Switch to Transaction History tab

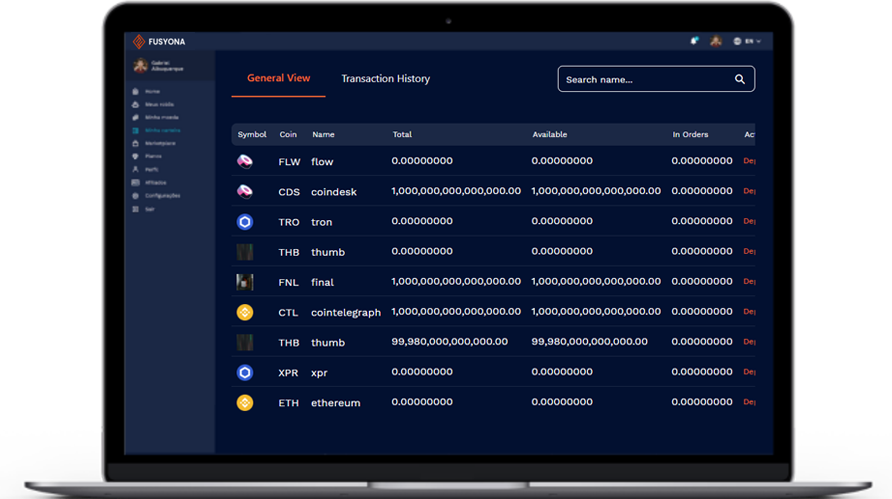tap(385, 79)
